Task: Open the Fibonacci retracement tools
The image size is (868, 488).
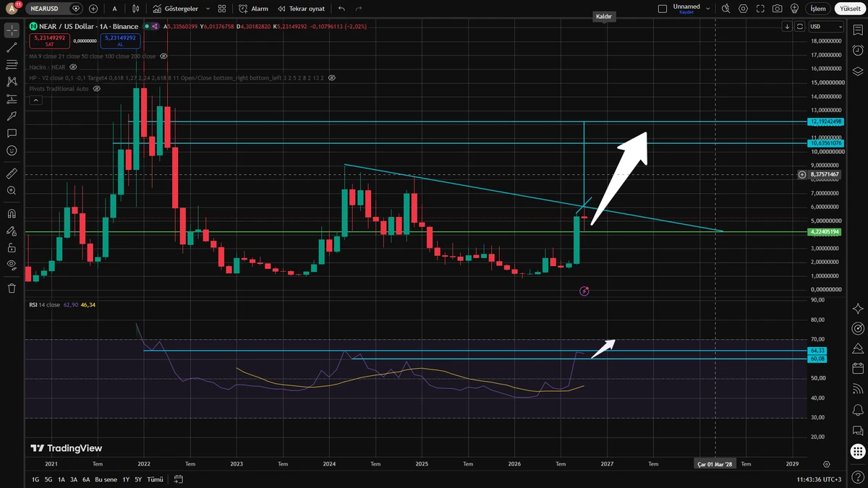Action: (12, 64)
